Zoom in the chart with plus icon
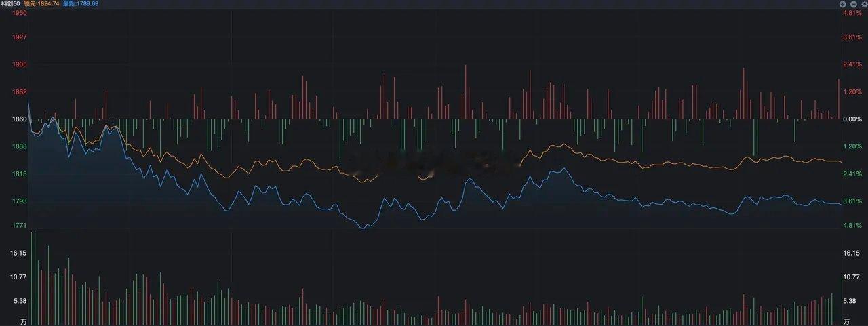Image resolution: width=868 pixels, height=326 pixels. coord(842,3)
